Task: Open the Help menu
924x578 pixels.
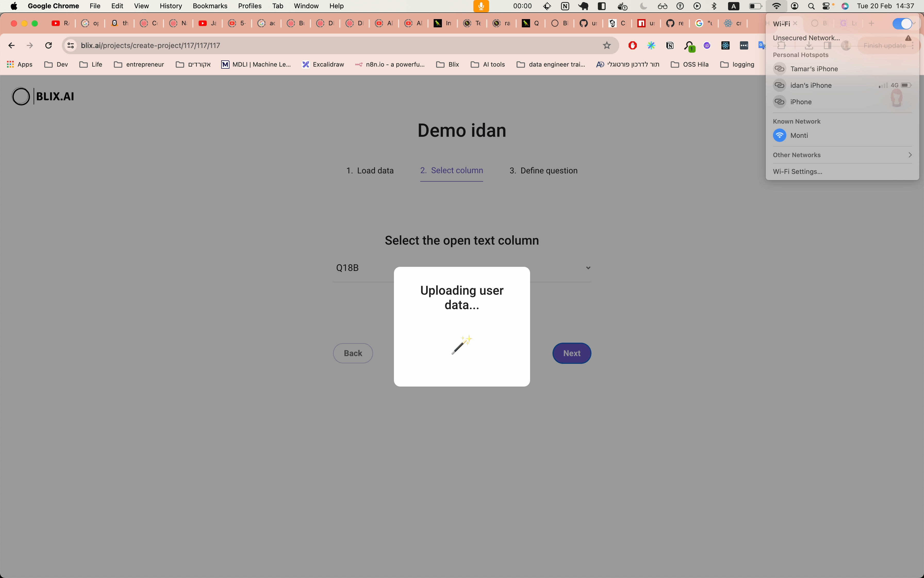Action: click(336, 6)
